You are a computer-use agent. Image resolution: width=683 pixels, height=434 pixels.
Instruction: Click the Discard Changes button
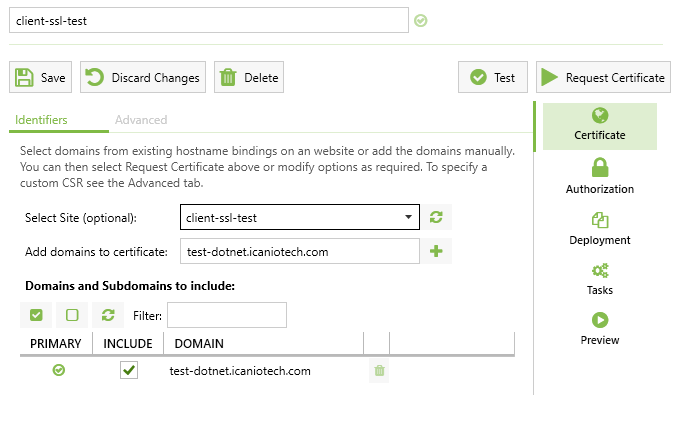[x=142, y=77]
